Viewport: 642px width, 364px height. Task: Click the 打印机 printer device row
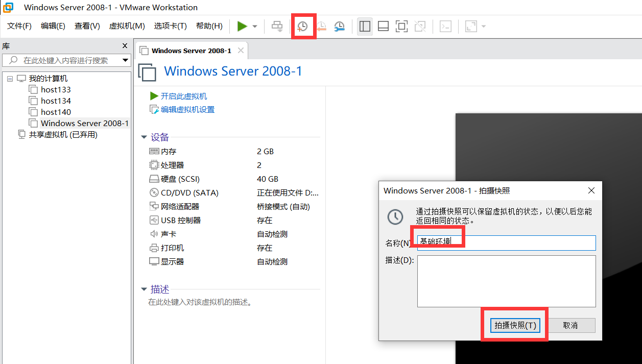(172, 248)
